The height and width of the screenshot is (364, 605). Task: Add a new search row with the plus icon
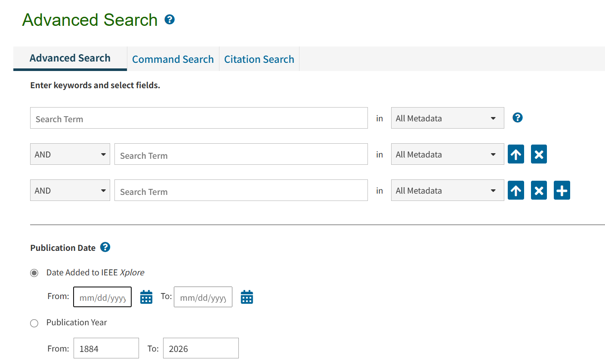[562, 190]
